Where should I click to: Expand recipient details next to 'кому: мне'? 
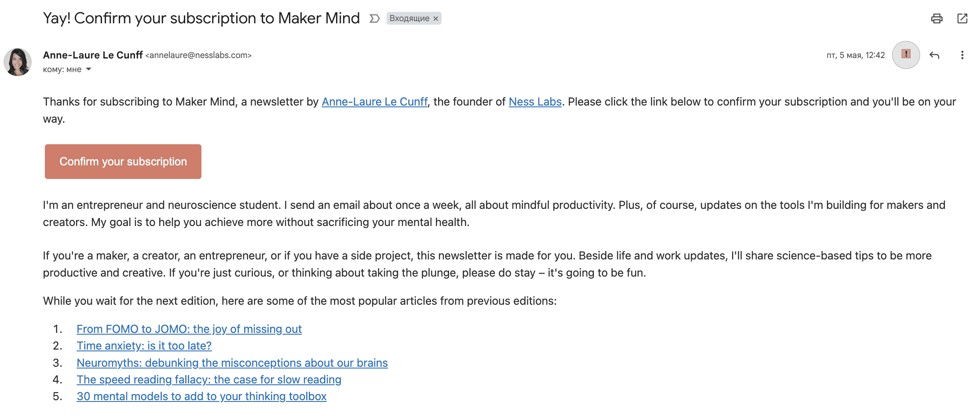click(x=88, y=69)
